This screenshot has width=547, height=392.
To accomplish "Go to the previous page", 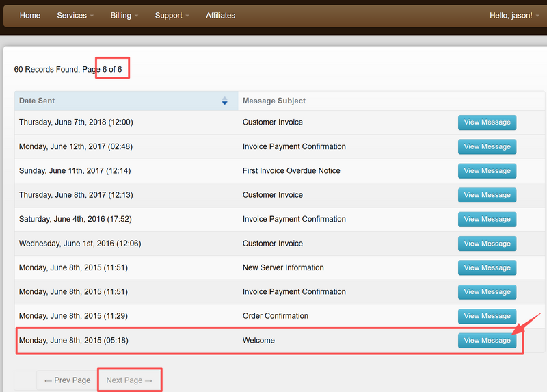I will pos(67,380).
